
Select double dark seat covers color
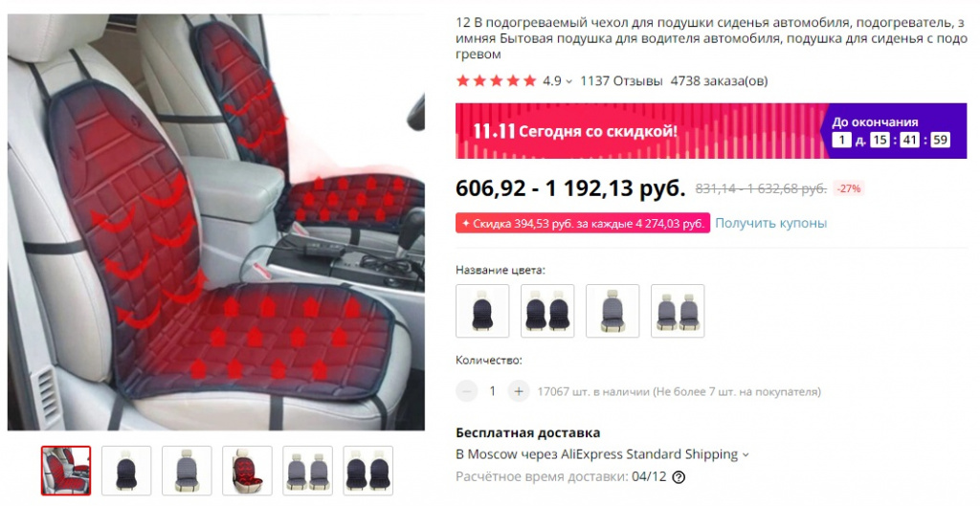(547, 311)
